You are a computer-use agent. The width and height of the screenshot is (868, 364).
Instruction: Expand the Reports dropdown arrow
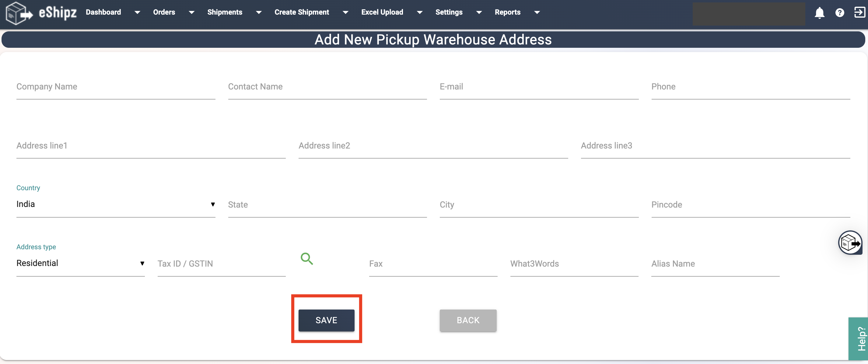pyautogui.click(x=537, y=12)
